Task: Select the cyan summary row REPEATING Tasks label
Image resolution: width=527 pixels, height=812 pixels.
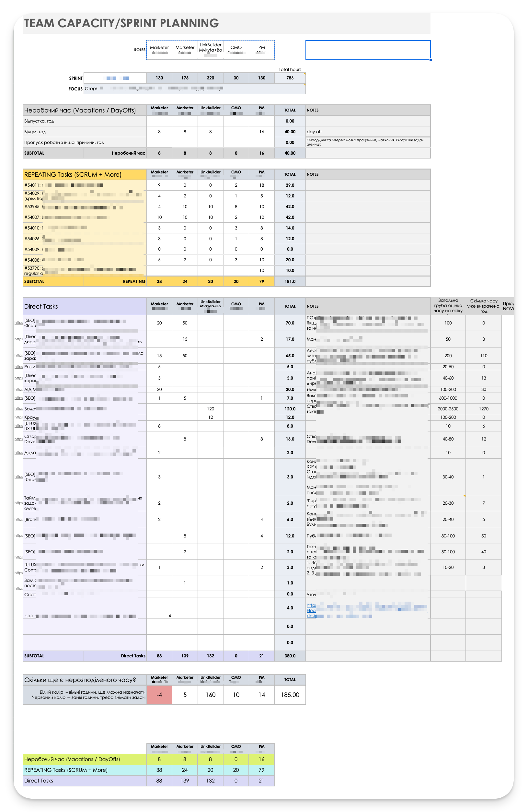Action: 85,770
